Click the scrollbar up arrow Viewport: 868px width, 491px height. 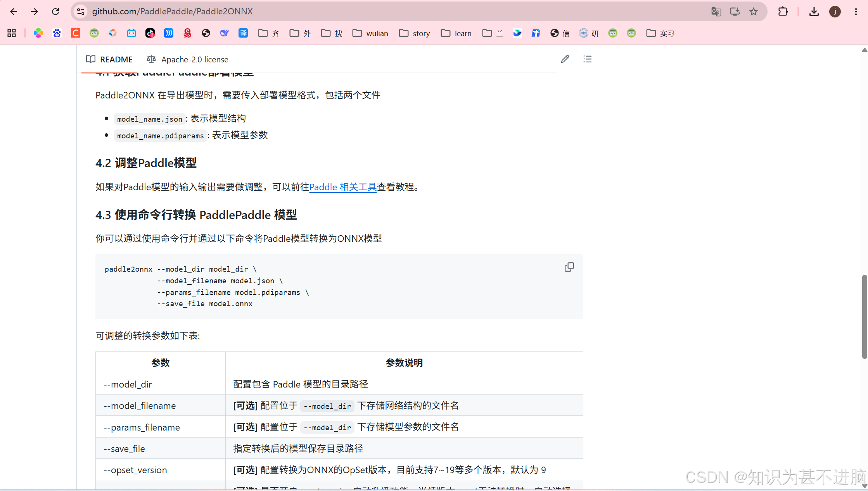(864, 50)
